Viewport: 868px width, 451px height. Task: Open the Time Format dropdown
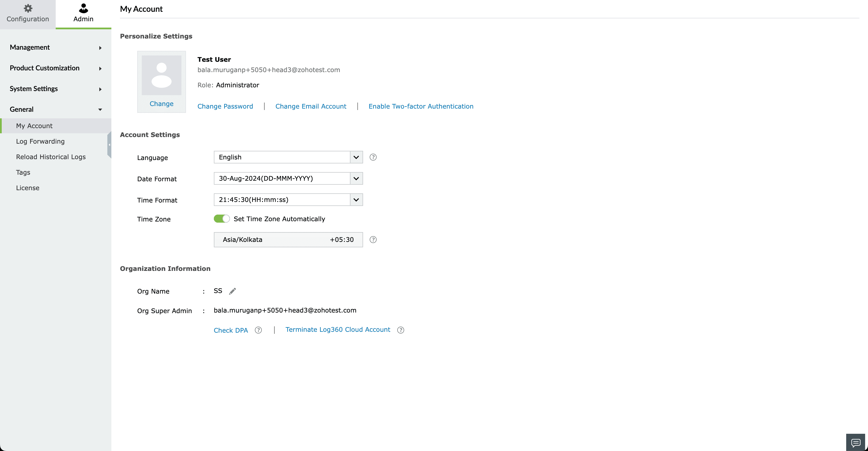(x=356, y=199)
